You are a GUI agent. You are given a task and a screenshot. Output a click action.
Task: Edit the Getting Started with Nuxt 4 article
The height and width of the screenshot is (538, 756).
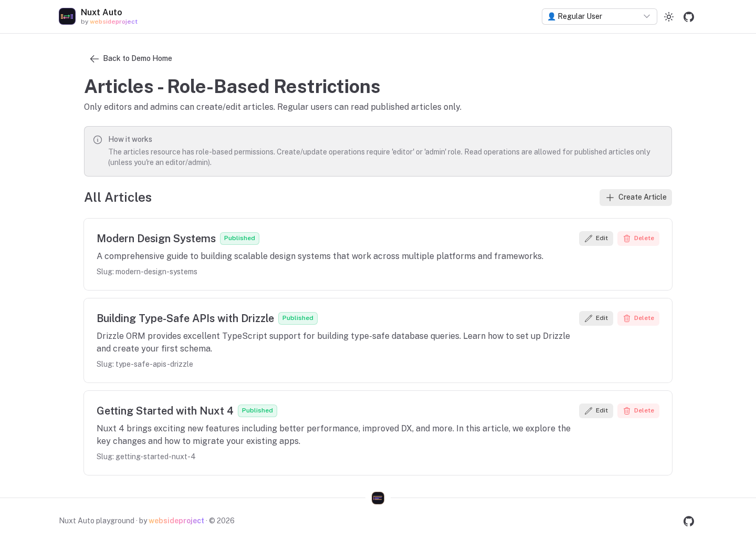pos(596,411)
